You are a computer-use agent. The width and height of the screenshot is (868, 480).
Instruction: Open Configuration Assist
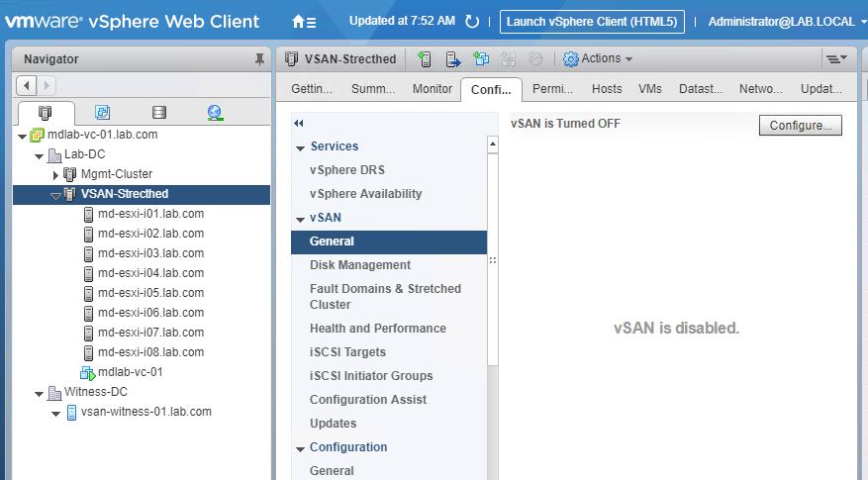[x=367, y=400]
